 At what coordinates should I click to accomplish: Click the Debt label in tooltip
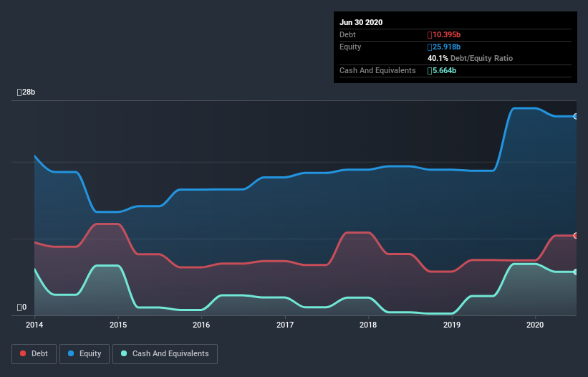[x=347, y=35]
